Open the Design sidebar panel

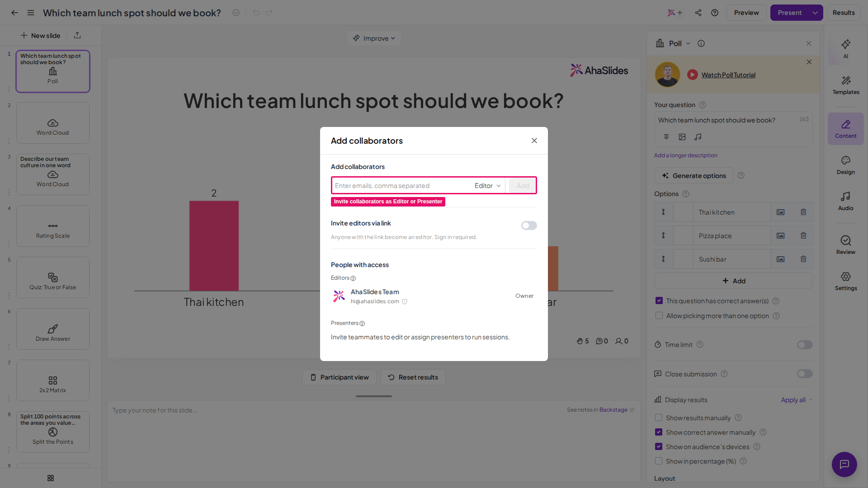[845, 165]
